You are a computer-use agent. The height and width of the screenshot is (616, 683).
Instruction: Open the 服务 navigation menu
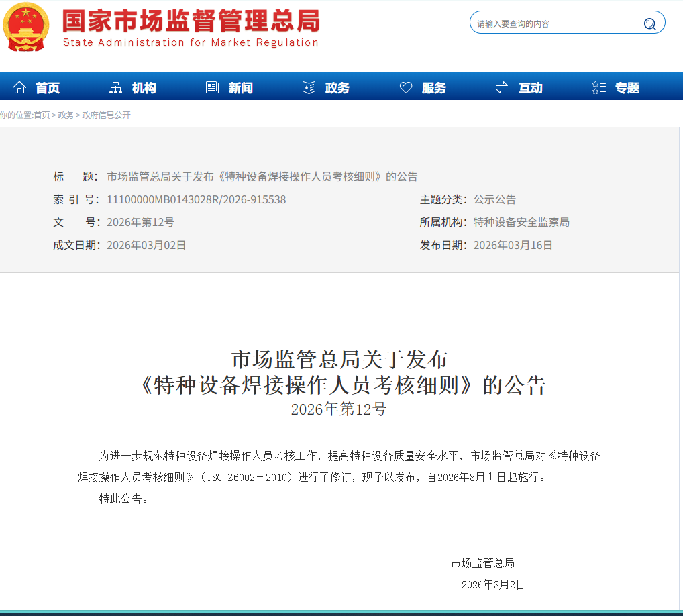coord(433,87)
